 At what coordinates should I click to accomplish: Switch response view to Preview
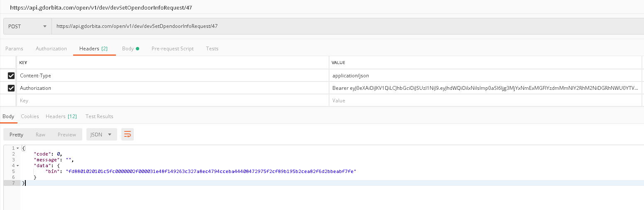(66, 134)
